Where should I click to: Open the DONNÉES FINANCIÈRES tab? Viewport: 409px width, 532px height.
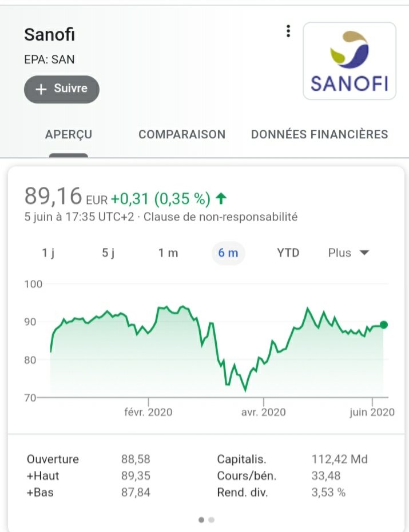pyautogui.click(x=319, y=134)
